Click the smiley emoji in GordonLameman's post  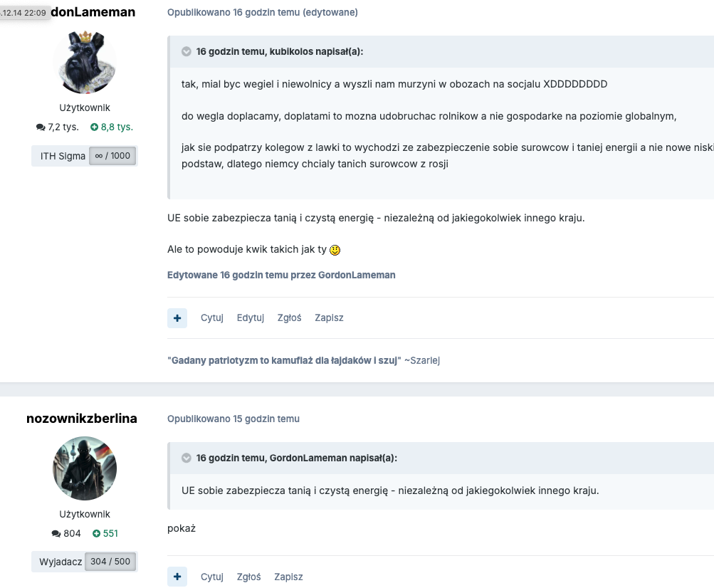(335, 250)
